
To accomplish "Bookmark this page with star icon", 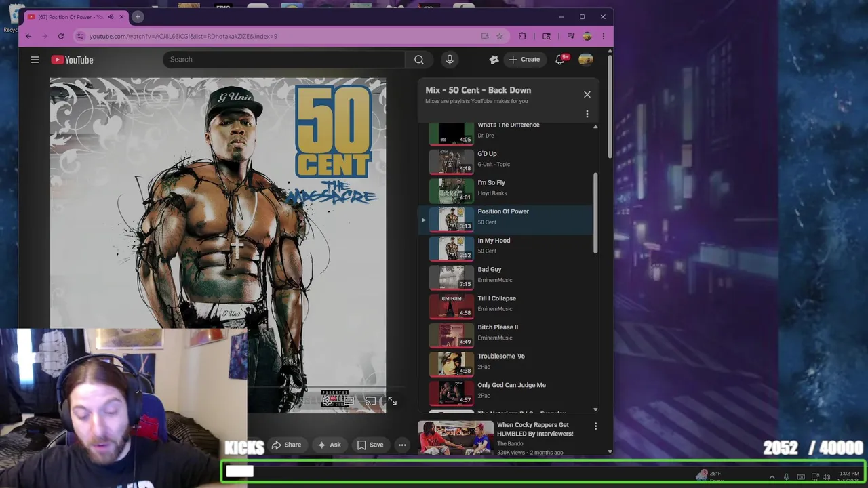I will click(x=500, y=36).
